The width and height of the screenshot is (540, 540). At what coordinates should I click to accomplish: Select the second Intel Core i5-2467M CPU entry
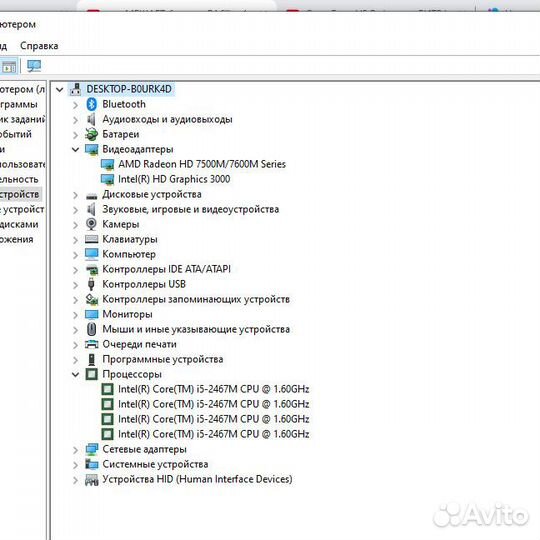214,404
